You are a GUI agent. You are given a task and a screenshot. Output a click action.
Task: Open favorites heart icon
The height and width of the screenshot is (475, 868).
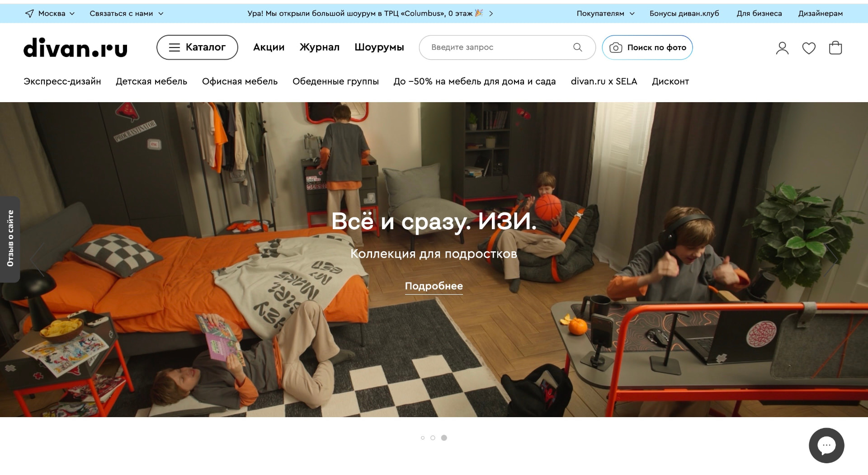click(x=809, y=48)
